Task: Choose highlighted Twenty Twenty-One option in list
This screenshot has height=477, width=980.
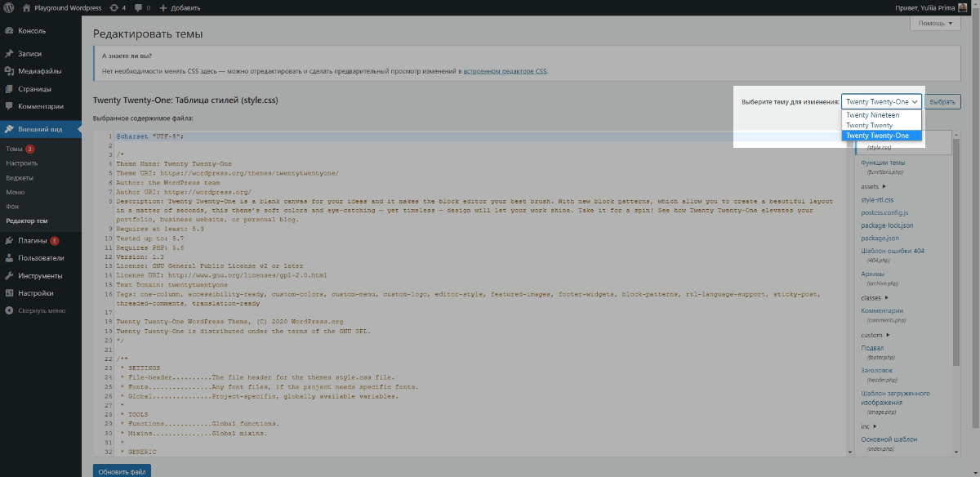Action: [881, 136]
